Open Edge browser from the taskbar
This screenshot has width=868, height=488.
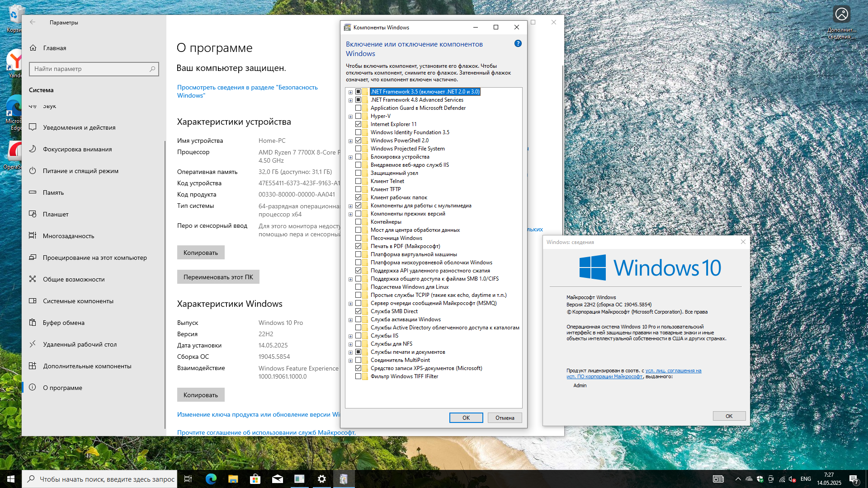click(211, 479)
